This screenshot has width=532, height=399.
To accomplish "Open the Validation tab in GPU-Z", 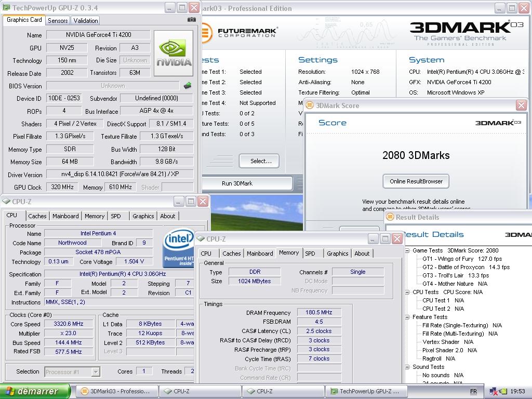I will point(86,20).
